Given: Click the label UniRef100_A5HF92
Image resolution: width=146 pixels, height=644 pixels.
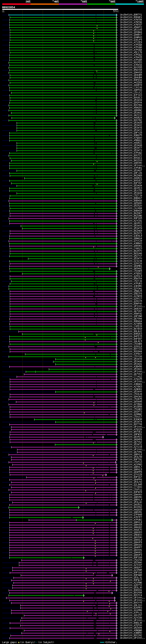Looking at the screenshot, I should point(131,314).
